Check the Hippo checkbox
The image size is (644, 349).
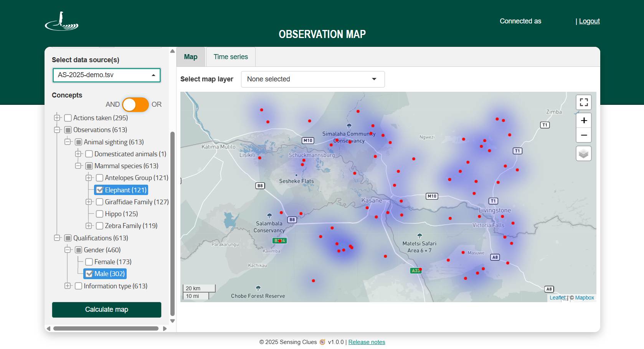(99, 214)
